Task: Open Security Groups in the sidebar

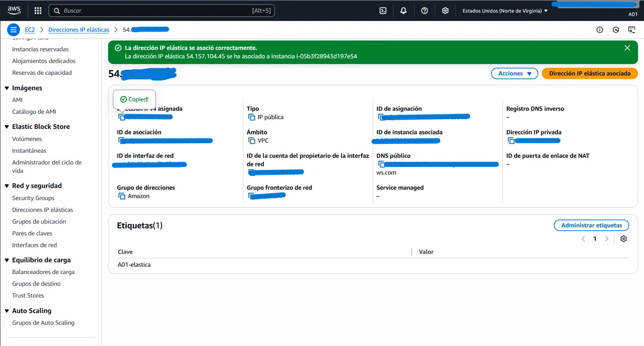Action: click(33, 198)
